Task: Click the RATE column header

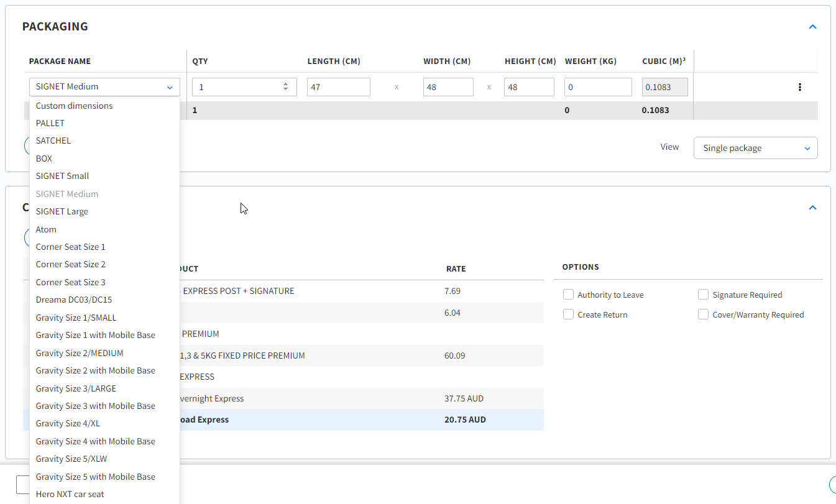Action: [x=456, y=268]
